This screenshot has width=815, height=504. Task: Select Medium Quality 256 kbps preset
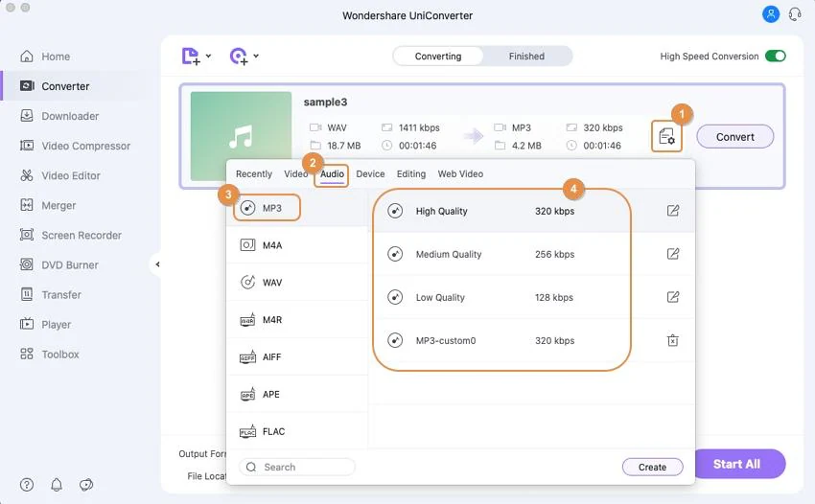[532, 254]
